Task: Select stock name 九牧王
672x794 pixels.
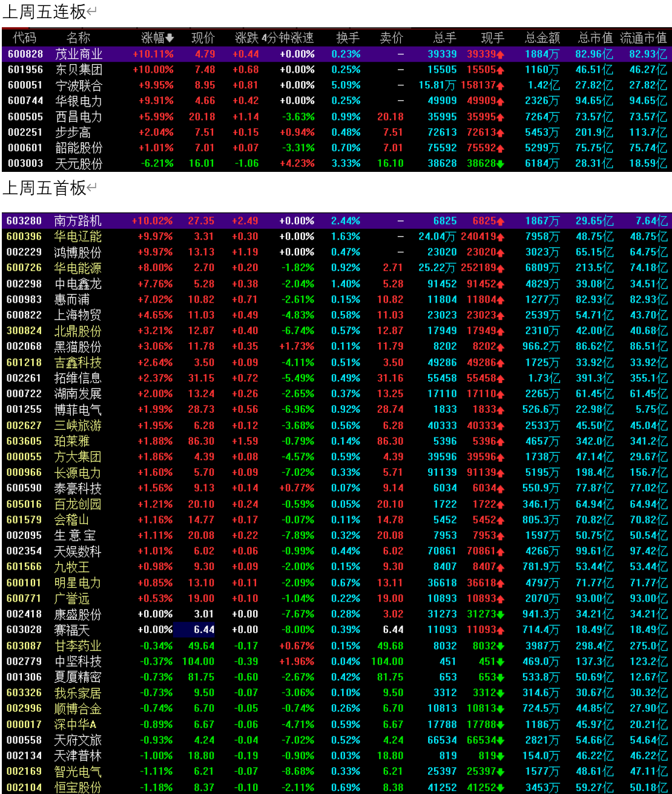Action: click(72, 567)
